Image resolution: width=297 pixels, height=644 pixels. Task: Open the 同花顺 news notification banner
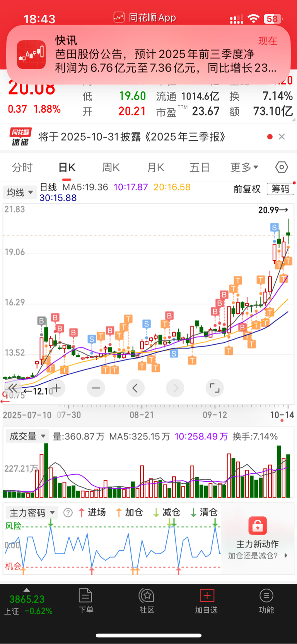click(x=148, y=55)
